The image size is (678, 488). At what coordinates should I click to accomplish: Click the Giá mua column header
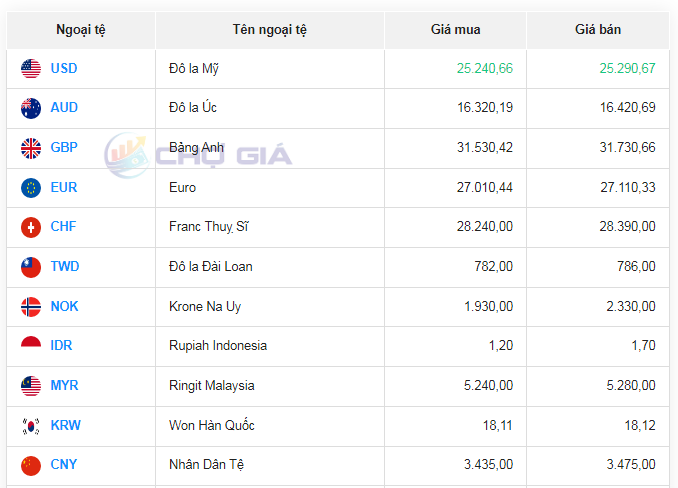[455, 30]
